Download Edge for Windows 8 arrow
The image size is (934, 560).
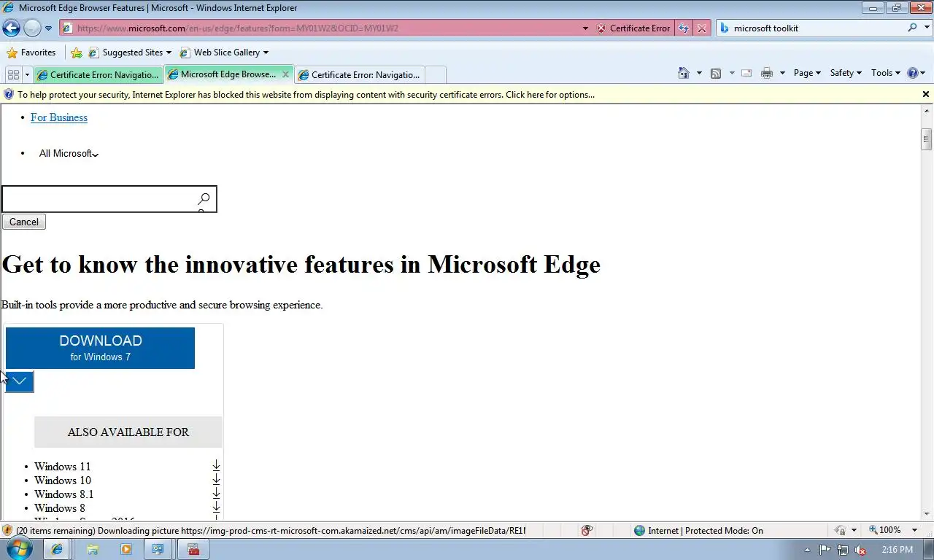[217, 507]
